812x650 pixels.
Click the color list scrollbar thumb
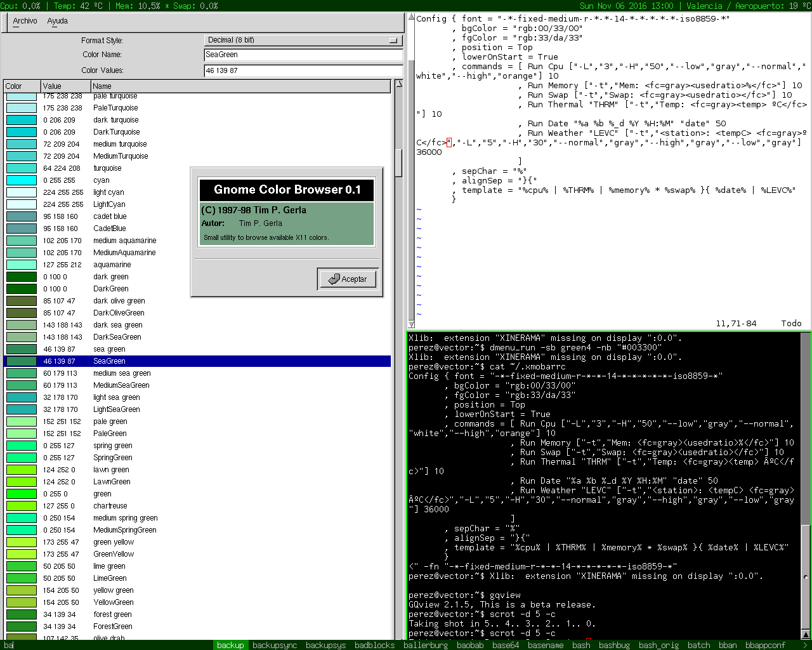coord(398,162)
